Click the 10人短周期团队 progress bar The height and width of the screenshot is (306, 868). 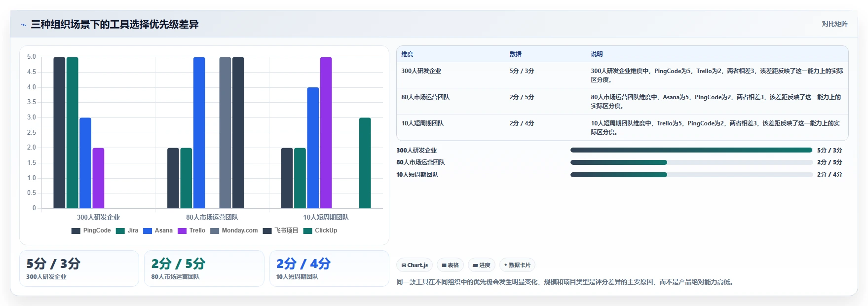pyautogui.click(x=691, y=175)
